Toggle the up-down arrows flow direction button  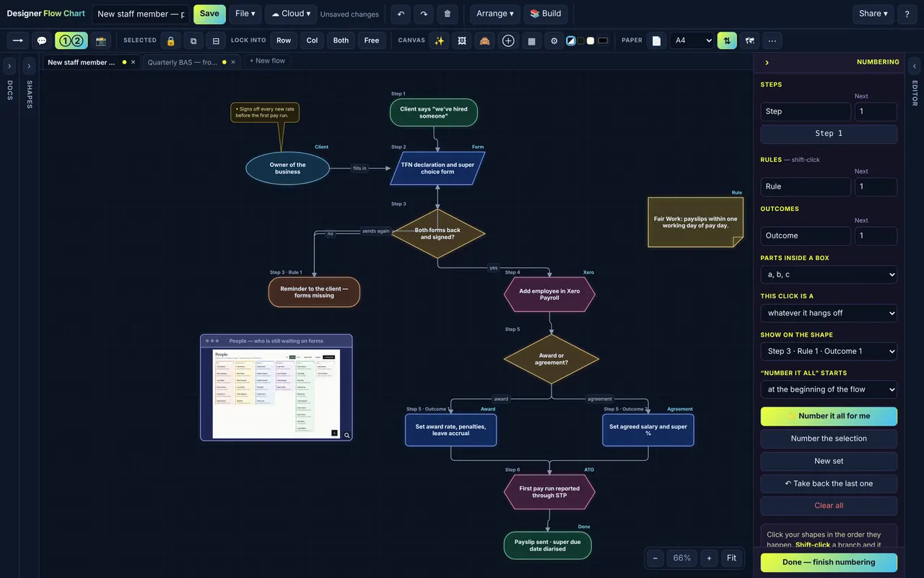[x=727, y=40]
